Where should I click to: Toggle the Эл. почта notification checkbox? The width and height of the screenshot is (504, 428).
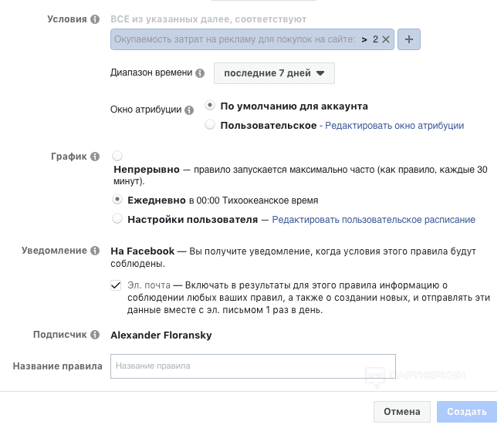pos(116,285)
